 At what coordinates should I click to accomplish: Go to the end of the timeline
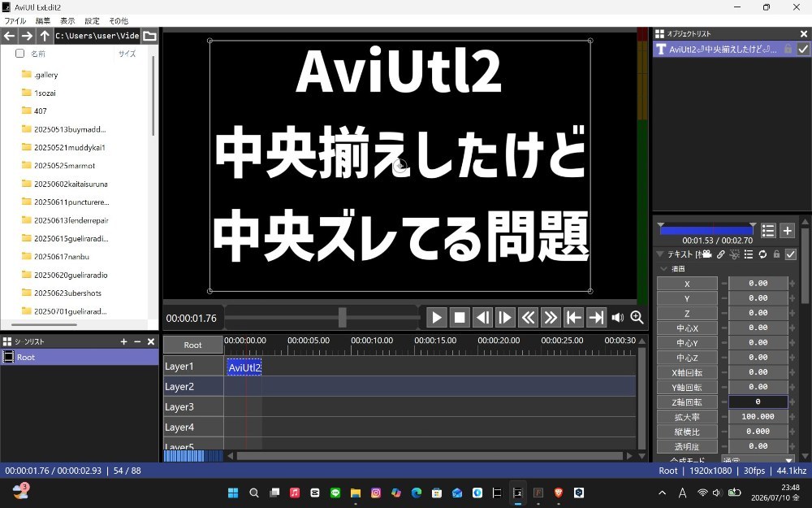596,317
